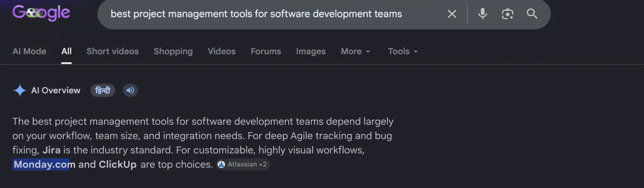644x188 pixels.
Task: Submit search with magnifying glass icon
Action: point(532,14)
